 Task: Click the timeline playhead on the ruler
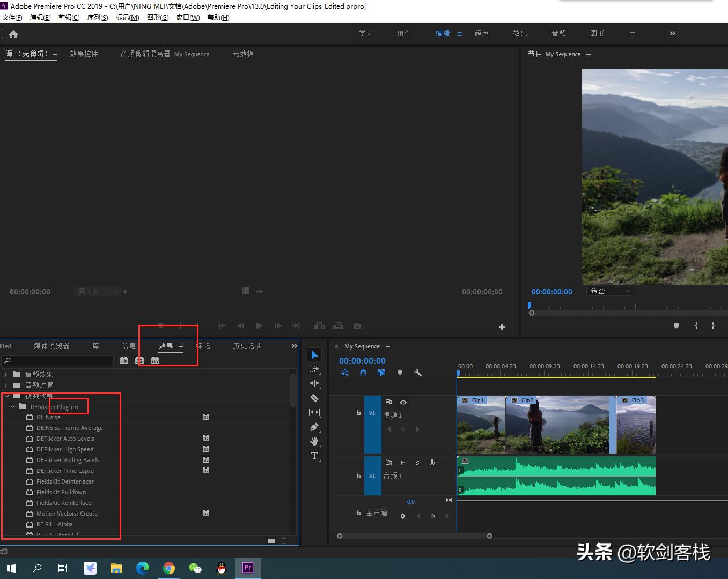tap(458, 373)
